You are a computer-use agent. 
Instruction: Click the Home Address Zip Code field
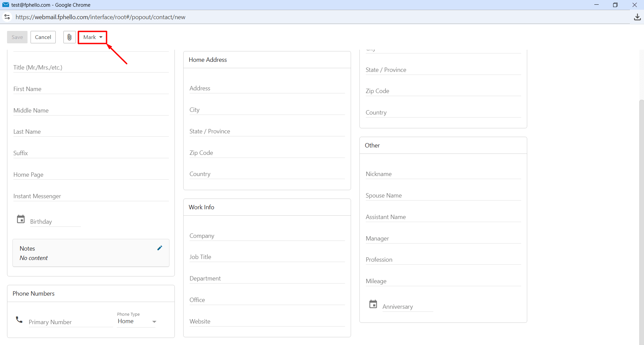267,153
